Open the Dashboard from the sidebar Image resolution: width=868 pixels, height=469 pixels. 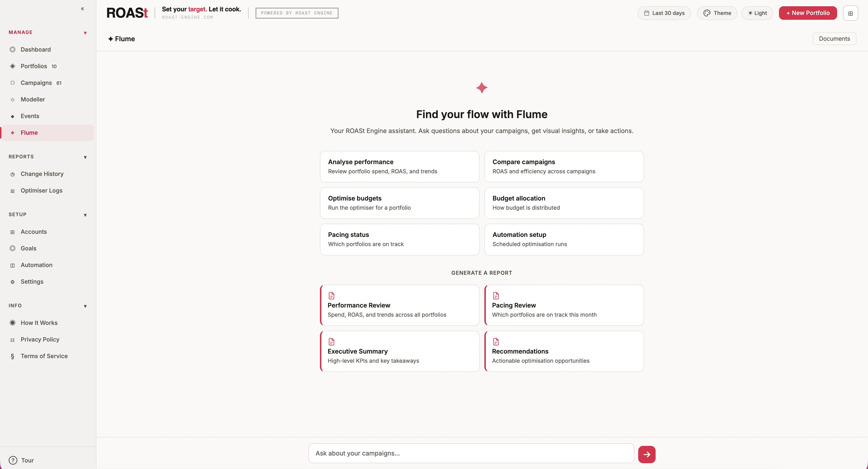pyautogui.click(x=35, y=49)
